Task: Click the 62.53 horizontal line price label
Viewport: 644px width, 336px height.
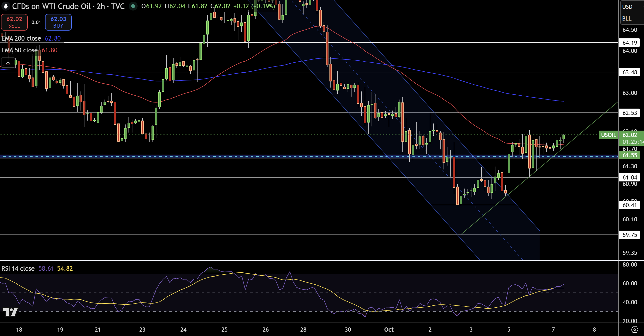Action: (x=630, y=113)
